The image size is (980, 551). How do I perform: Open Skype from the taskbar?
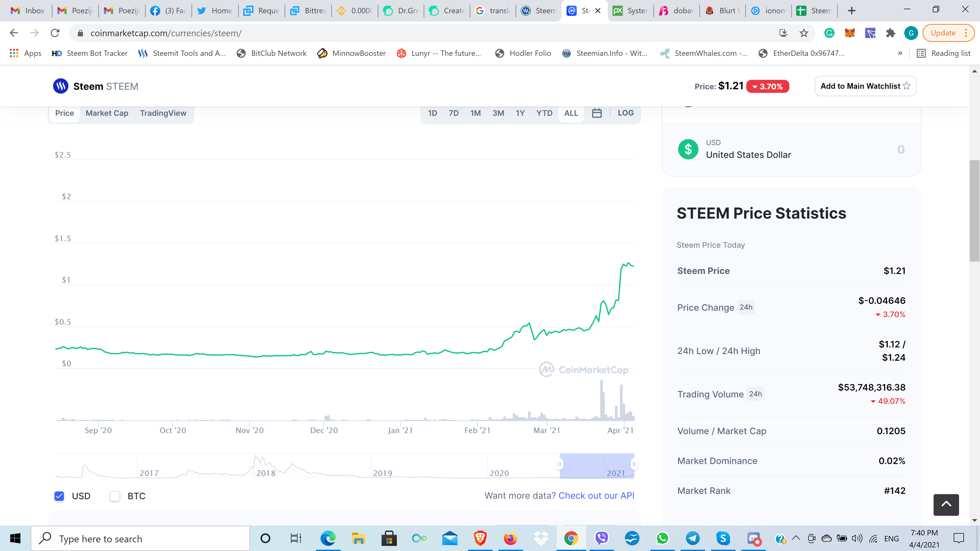[x=723, y=539]
